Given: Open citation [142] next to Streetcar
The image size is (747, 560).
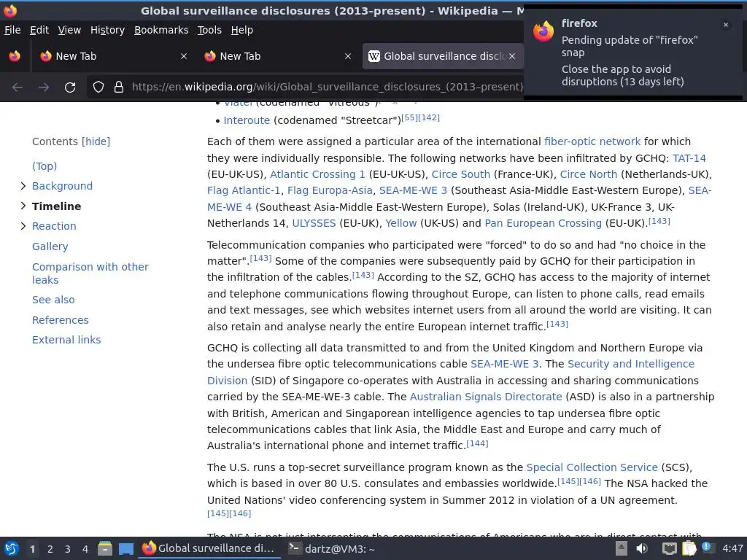Looking at the screenshot, I should (x=429, y=117).
